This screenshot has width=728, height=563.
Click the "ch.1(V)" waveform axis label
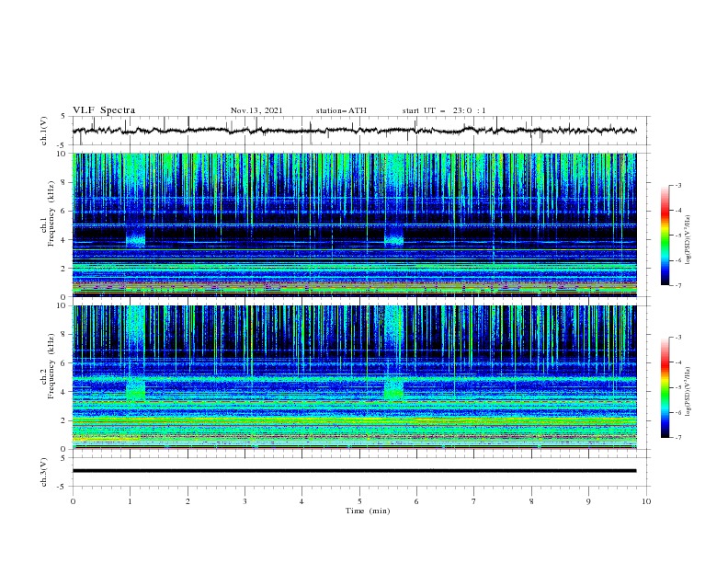[x=44, y=131]
